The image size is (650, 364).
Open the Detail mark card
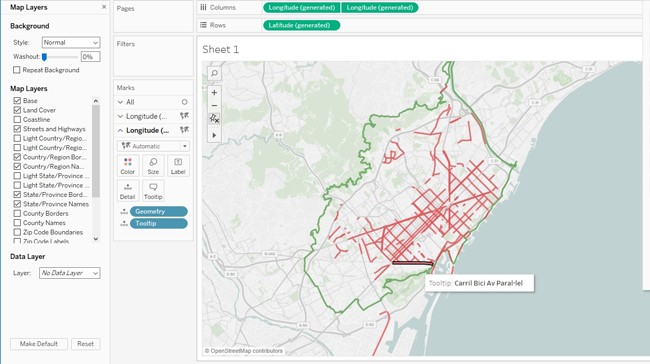tap(128, 191)
